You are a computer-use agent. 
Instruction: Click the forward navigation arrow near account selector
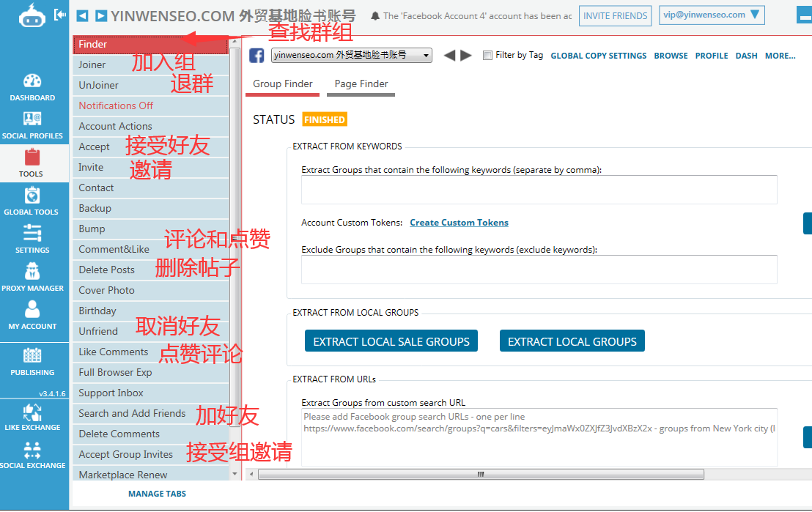click(x=465, y=54)
